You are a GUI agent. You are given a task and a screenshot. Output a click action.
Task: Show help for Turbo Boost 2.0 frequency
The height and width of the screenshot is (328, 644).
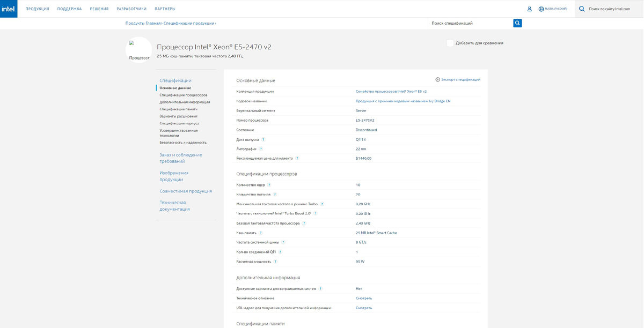pyautogui.click(x=316, y=213)
